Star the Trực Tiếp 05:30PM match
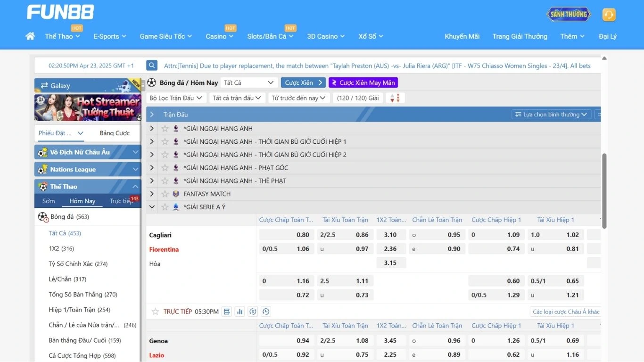This screenshot has width=644, height=362. click(155, 312)
